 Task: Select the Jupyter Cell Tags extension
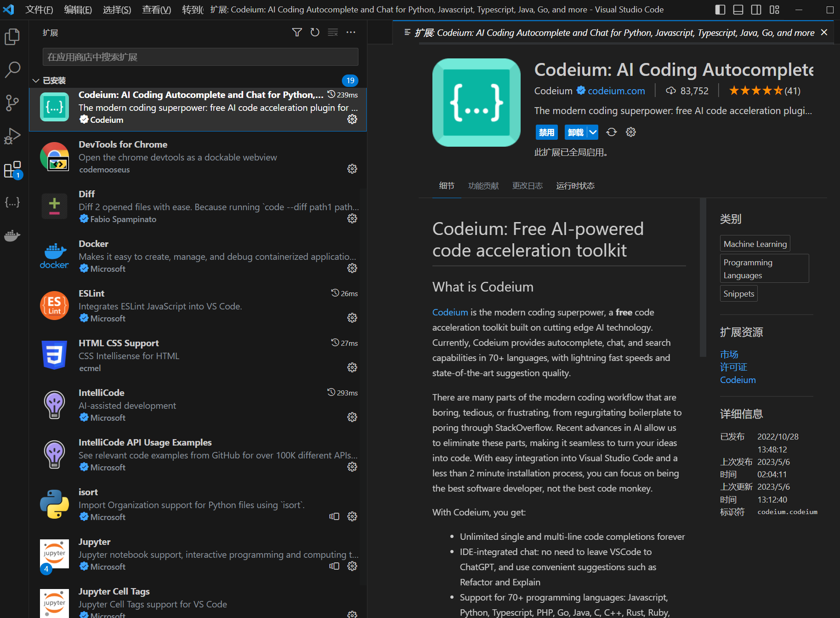[198, 601]
